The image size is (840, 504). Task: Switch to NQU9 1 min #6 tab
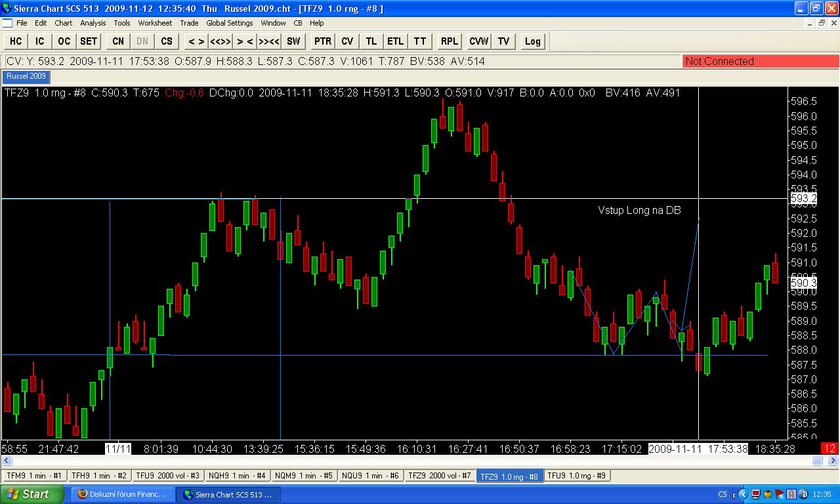[371, 476]
